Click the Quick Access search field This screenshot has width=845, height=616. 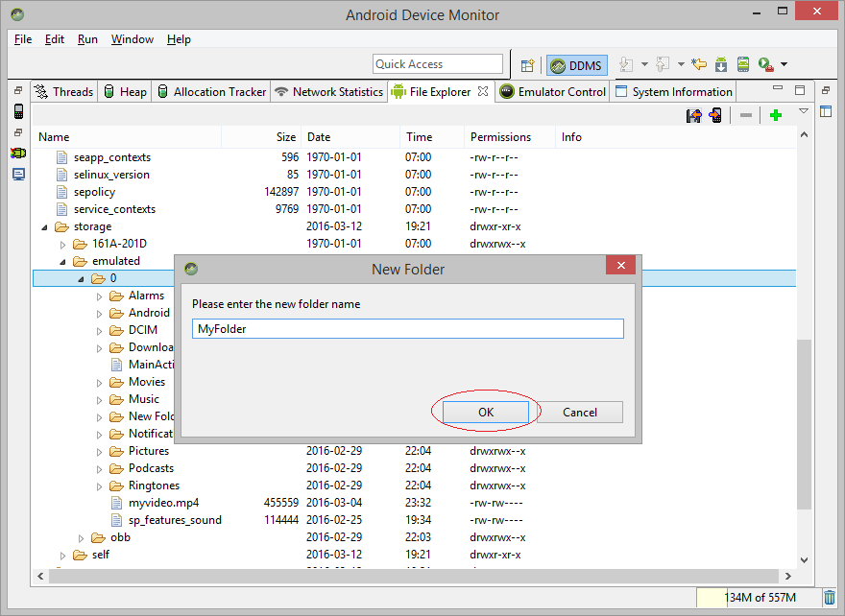point(438,64)
